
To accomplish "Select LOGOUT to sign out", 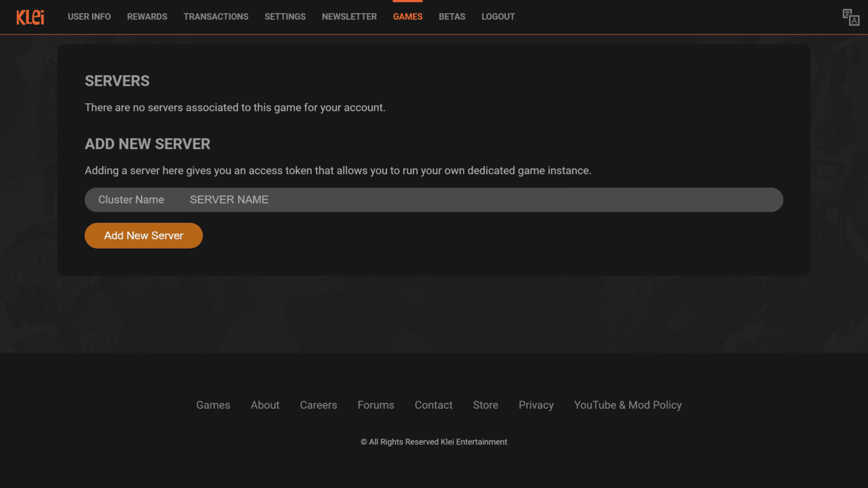I will (498, 16).
